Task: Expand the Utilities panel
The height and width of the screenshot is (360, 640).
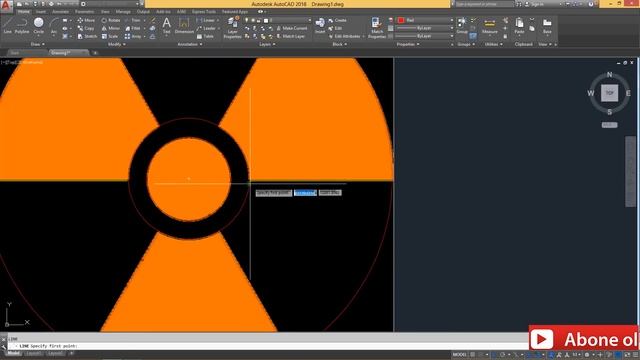Action: [493, 44]
